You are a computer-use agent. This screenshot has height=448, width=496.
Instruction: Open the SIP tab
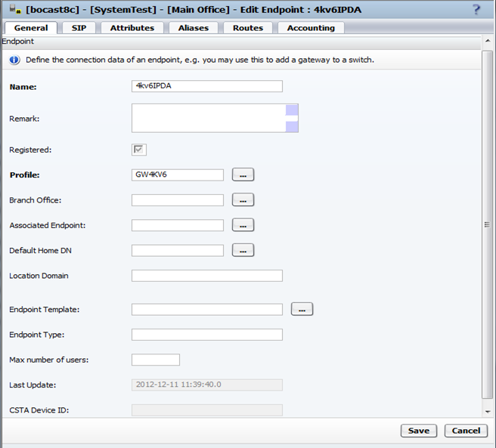(x=79, y=28)
